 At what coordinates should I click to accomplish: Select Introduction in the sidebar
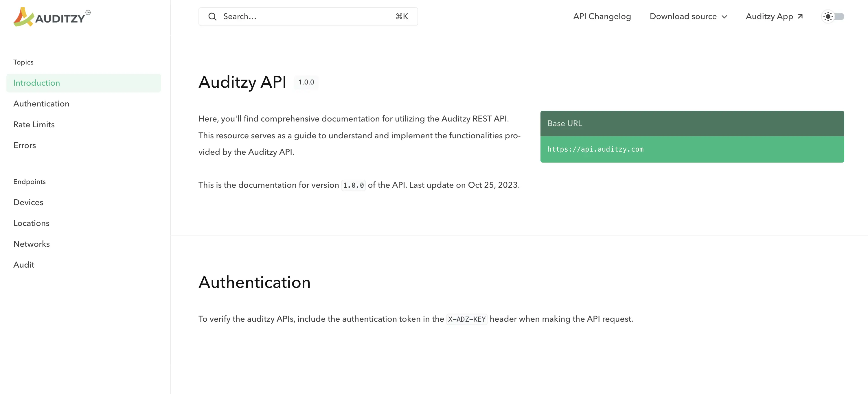tap(84, 83)
